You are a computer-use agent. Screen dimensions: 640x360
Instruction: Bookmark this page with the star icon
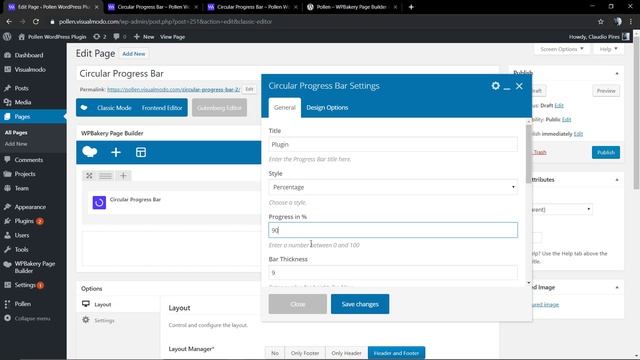(600, 22)
